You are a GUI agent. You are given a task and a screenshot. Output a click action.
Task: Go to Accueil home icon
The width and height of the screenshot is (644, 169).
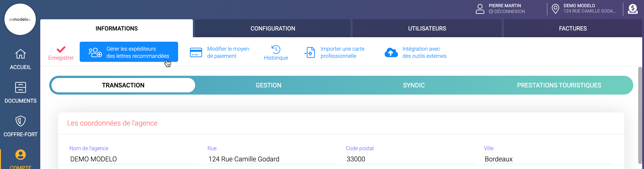pyautogui.click(x=21, y=54)
